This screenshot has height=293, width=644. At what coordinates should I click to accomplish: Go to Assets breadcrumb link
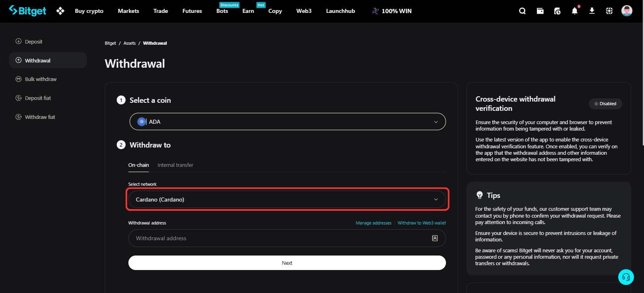click(x=130, y=43)
